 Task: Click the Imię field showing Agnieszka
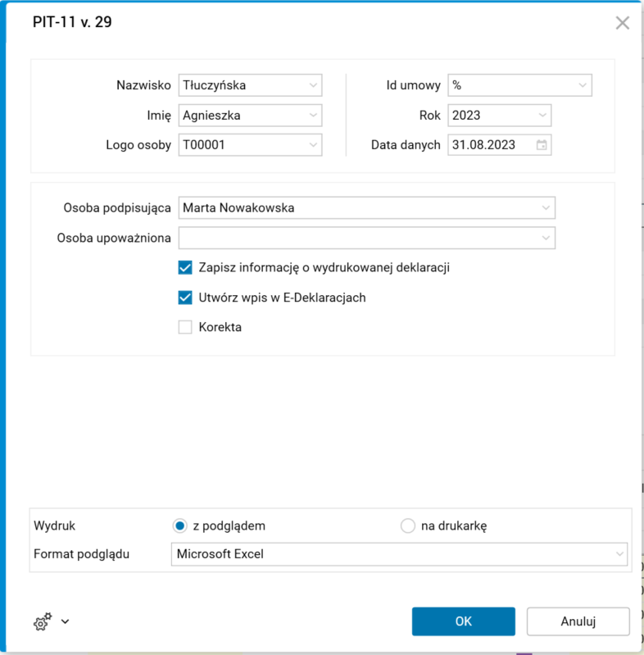[250, 116]
